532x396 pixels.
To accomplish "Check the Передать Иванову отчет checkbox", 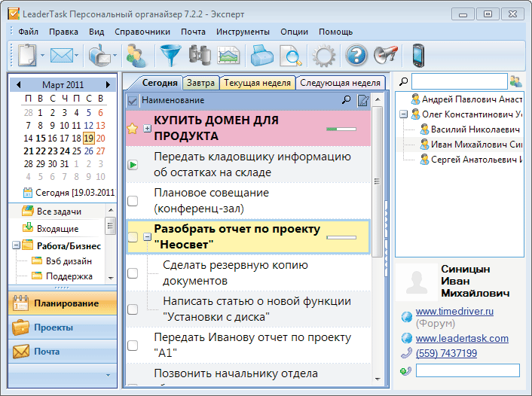I will pos(133,346).
